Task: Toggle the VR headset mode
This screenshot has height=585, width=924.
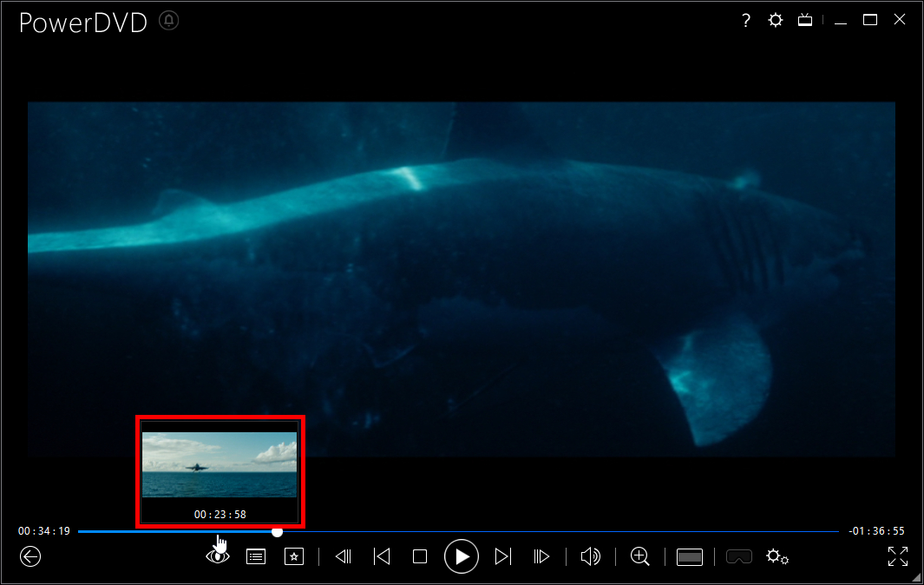Action: (x=739, y=556)
